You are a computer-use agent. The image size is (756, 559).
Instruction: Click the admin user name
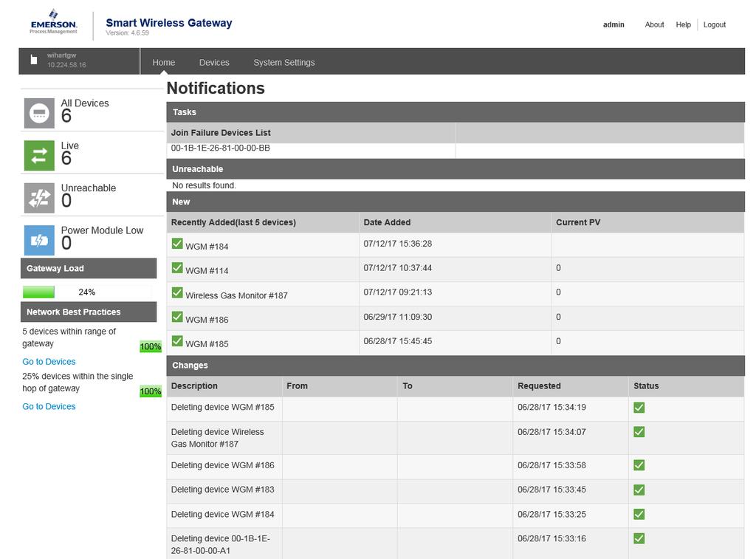(614, 24)
